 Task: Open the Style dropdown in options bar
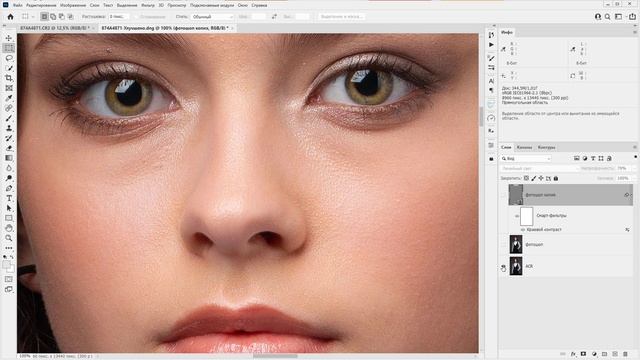click(213, 17)
